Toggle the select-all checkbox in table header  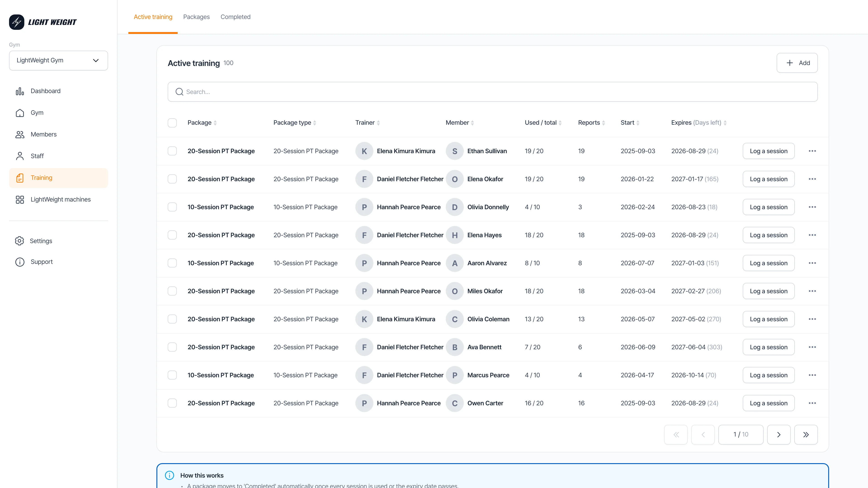(172, 123)
